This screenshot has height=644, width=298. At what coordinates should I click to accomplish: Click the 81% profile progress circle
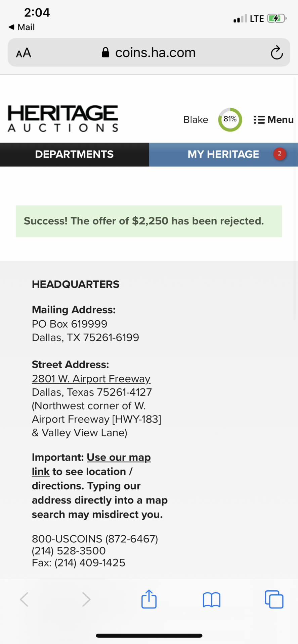pyautogui.click(x=230, y=119)
